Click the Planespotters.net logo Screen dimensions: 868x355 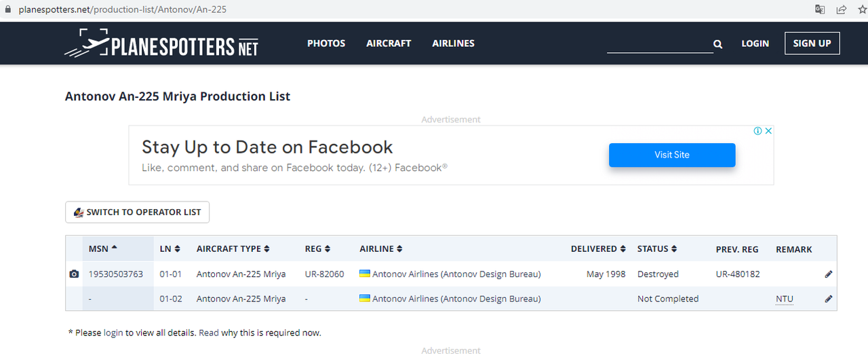pos(161,44)
